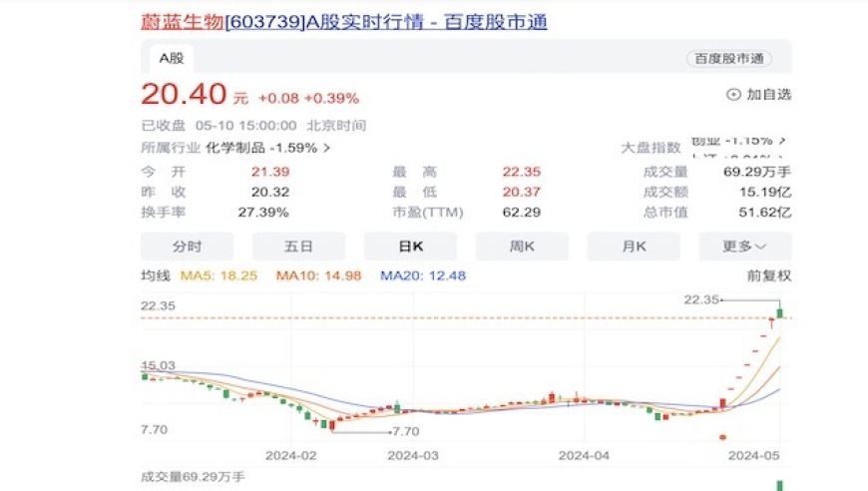The width and height of the screenshot is (868, 491).
Task: Open the 更多 dropdown menu
Action: click(x=745, y=246)
